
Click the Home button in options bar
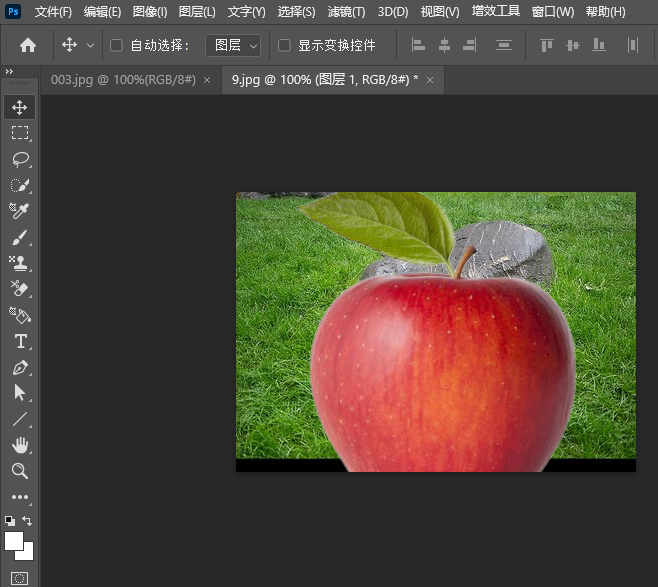coord(28,45)
